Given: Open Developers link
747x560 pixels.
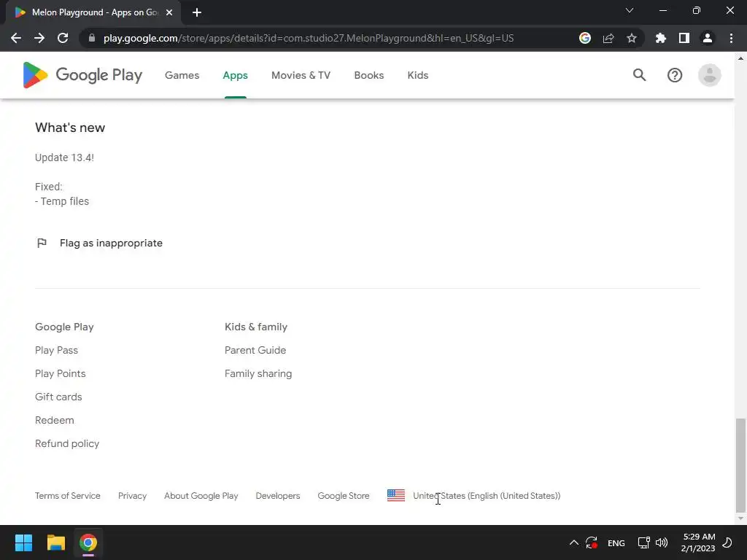Looking at the screenshot, I should 278,496.
